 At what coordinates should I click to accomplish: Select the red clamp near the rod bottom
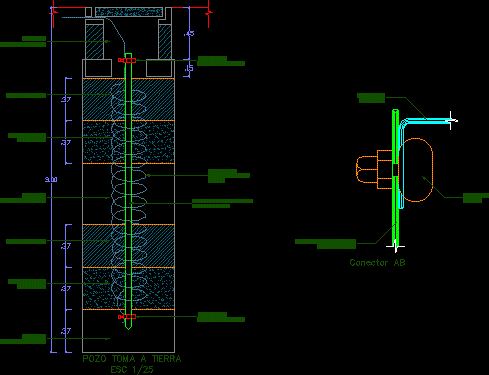(127, 317)
